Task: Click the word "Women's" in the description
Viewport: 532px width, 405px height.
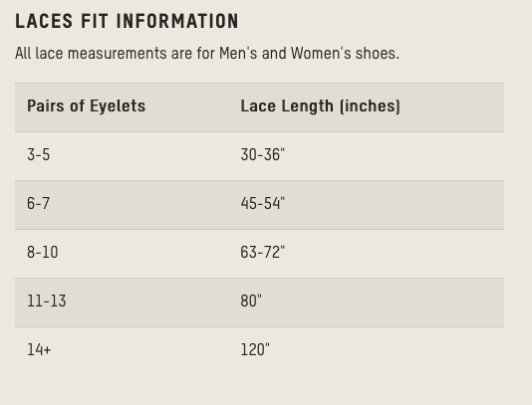Action: click(321, 54)
